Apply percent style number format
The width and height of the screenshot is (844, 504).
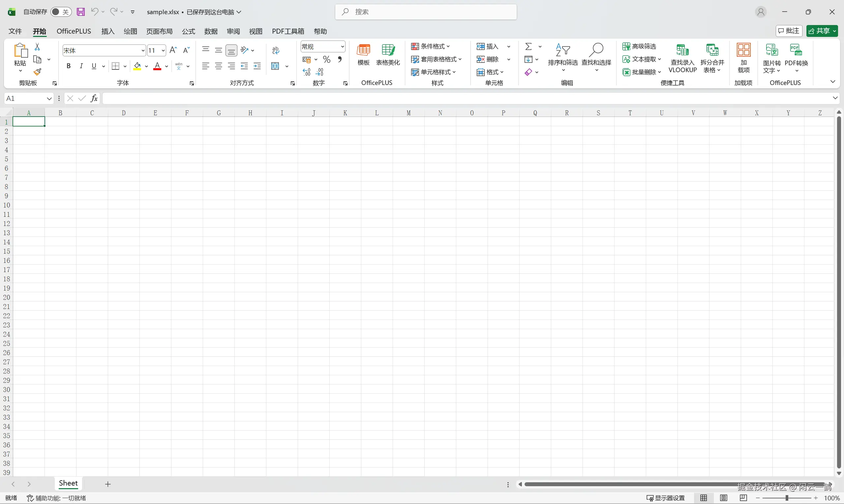click(x=327, y=60)
